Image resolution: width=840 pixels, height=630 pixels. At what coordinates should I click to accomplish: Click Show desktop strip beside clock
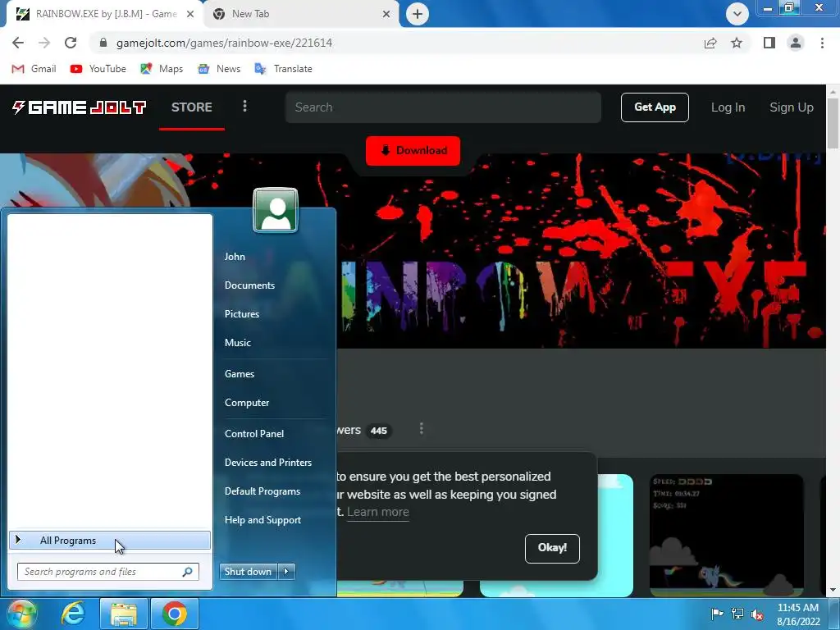click(x=834, y=614)
